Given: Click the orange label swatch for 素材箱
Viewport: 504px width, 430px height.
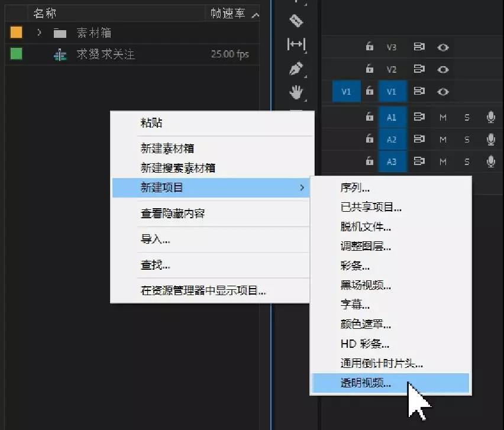Looking at the screenshot, I should tap(17, 33).
